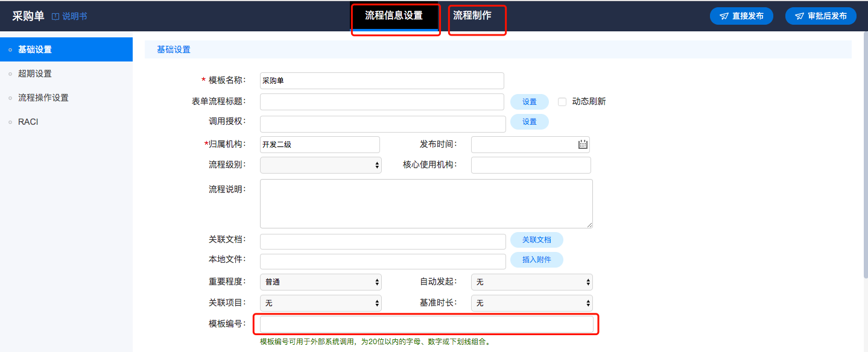This screenshot has width=868, height=352.
Task: Open the 流程级别 dropdown
Action: click(x=321, y=165)
